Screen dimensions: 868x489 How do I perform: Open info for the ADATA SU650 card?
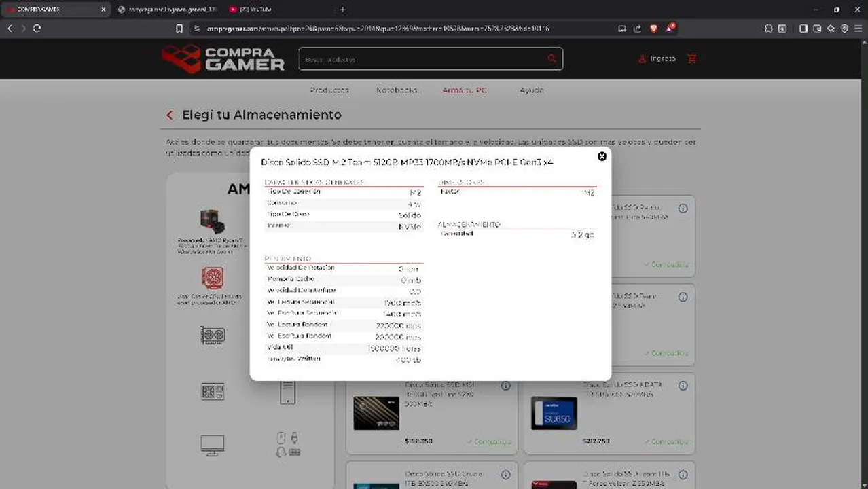(683, 386)
